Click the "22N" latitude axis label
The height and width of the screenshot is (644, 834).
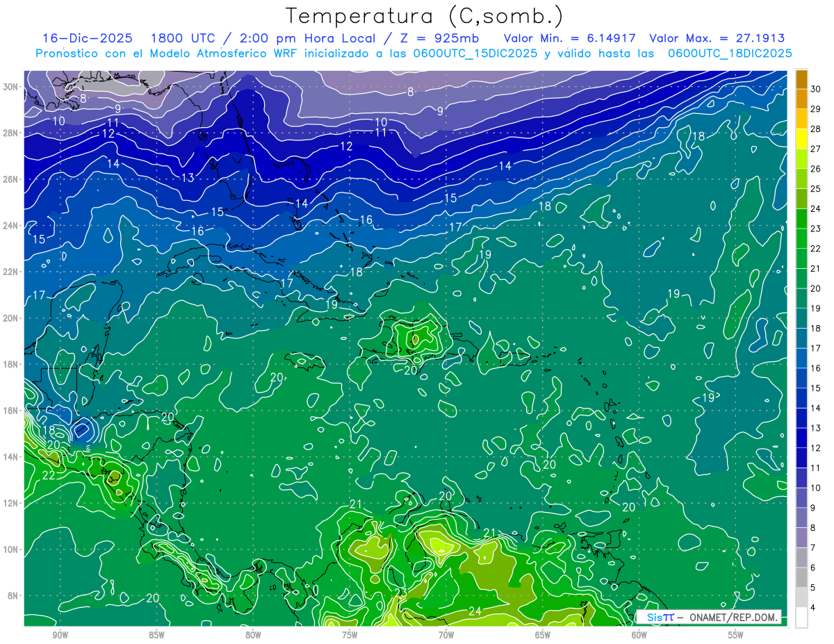tap(12, 272)
